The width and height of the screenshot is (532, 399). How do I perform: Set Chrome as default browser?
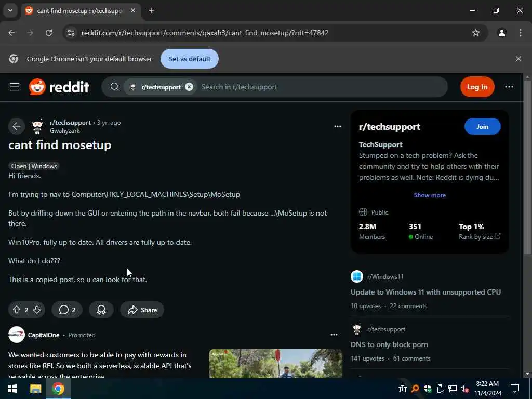[189, 59]
